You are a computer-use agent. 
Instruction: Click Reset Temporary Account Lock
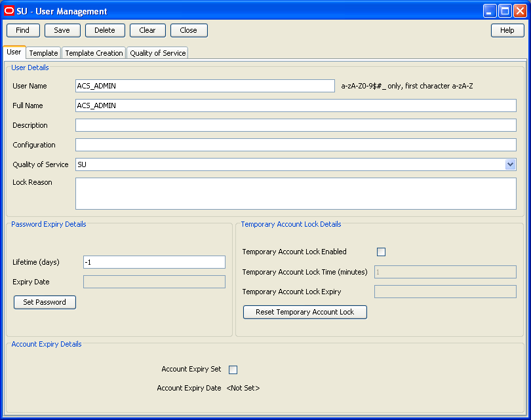point(305,312)
